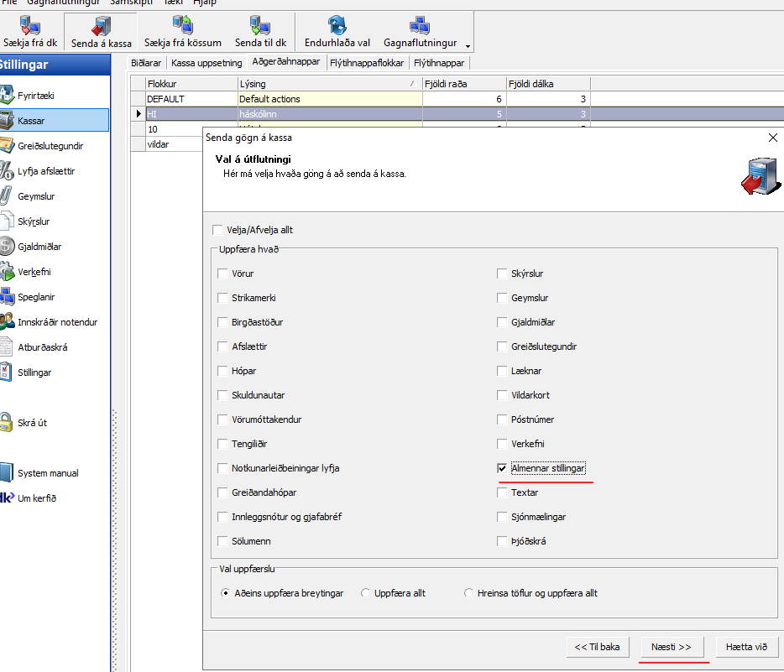Uncheck Almennar stillingar checkbox
The width and height of the screenshot is (784, 672).
[x=502, y=468]
